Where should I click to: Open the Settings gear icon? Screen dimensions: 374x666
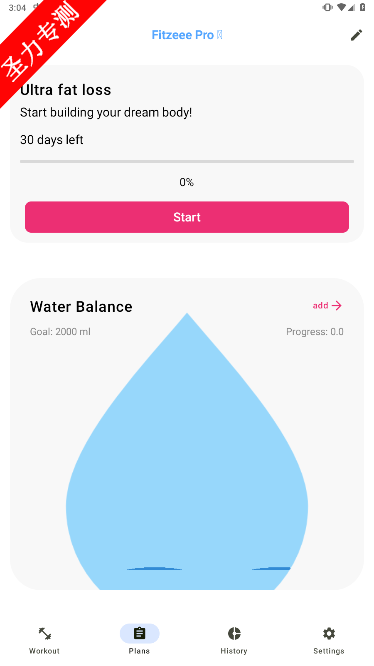[329, 634]
